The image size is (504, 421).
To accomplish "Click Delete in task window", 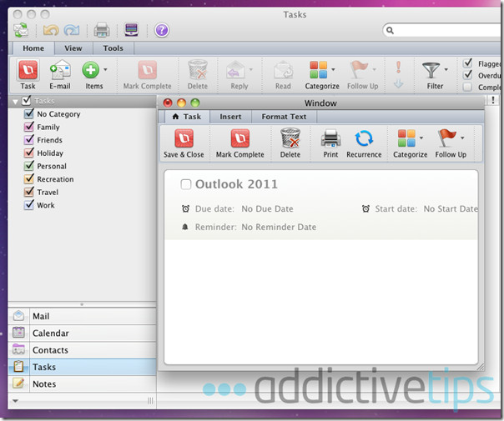I will 290,143.
